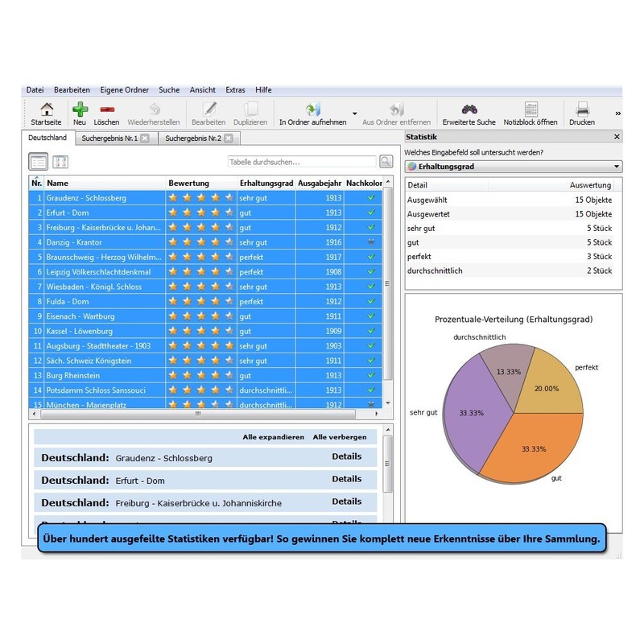
Task: Switch to list view layout icon
Action: pyautogui.click(x=38, y=162)
